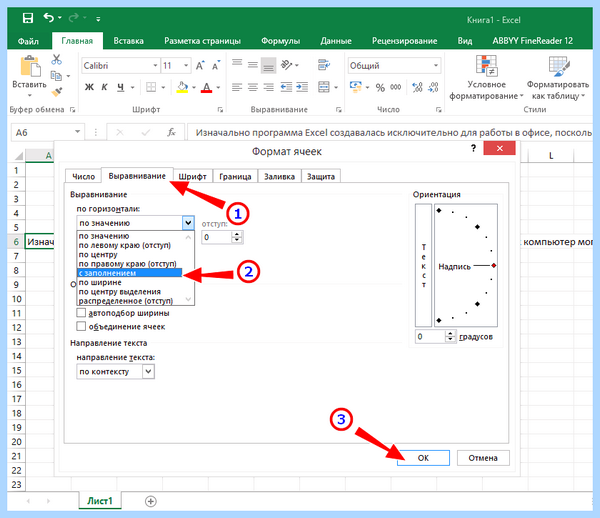Screen dimensions: 600x518
Task: Switch to the Вставка ribbon tab
Action: click(x=128, y=41)
